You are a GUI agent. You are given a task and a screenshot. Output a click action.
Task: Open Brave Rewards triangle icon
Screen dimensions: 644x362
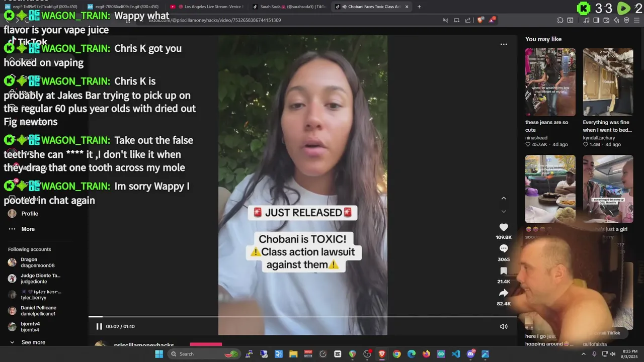(x=492, y=20)
